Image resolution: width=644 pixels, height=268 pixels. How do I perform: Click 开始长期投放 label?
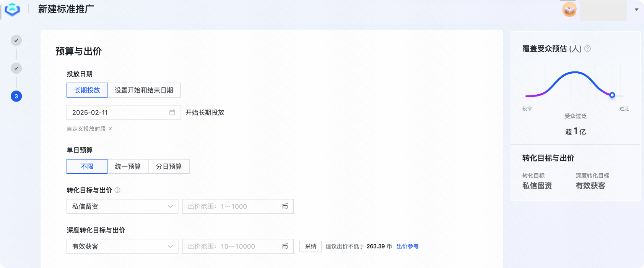[x=205, y=113]
